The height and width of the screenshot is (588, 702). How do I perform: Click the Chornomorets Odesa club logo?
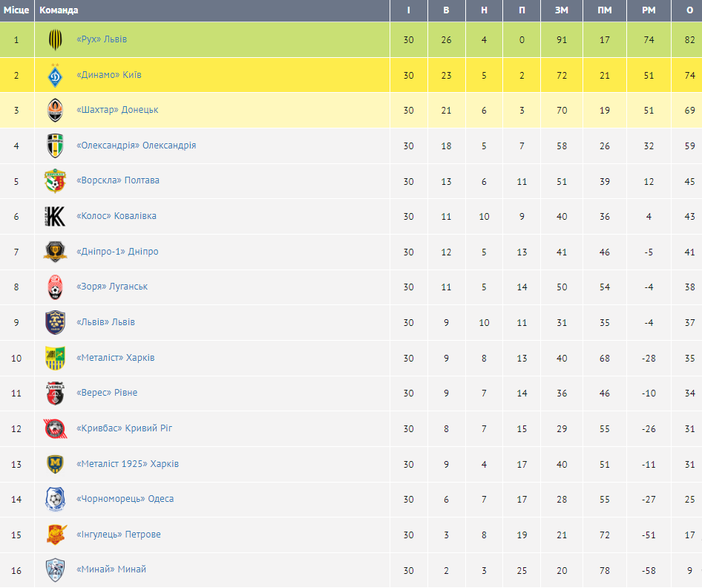[55, 499]
